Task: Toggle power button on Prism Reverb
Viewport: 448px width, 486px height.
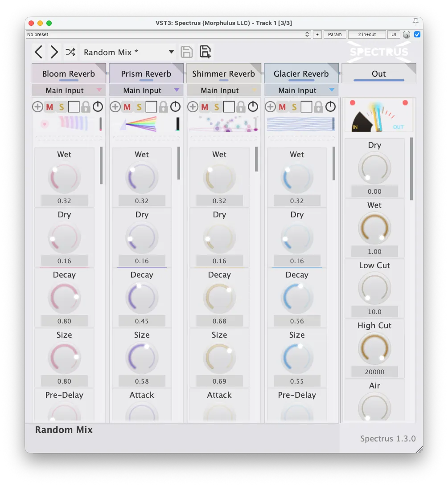Action: click(x=175, y=106)
